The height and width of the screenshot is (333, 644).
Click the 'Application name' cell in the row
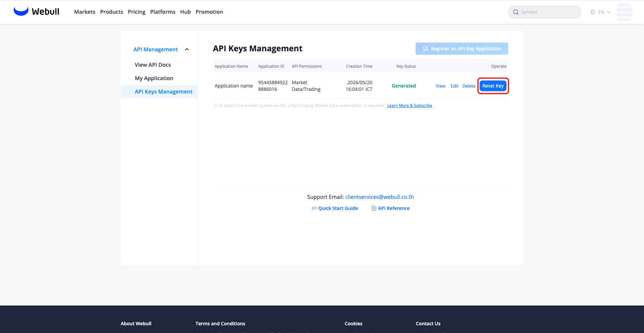pos(234,86)
